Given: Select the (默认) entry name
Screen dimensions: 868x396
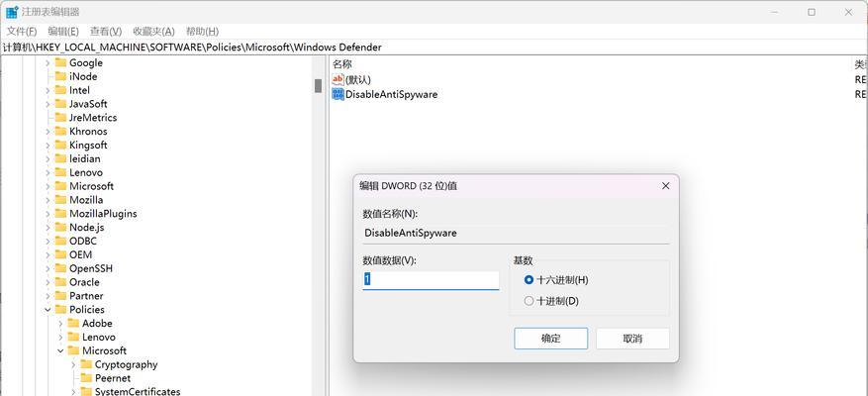Looking at the screenshot, I should 358,80.
